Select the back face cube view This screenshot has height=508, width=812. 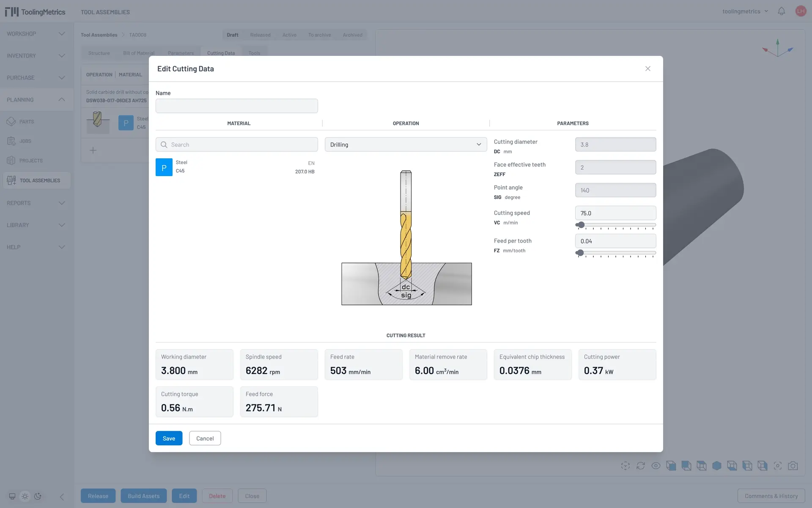pos(686,466)
